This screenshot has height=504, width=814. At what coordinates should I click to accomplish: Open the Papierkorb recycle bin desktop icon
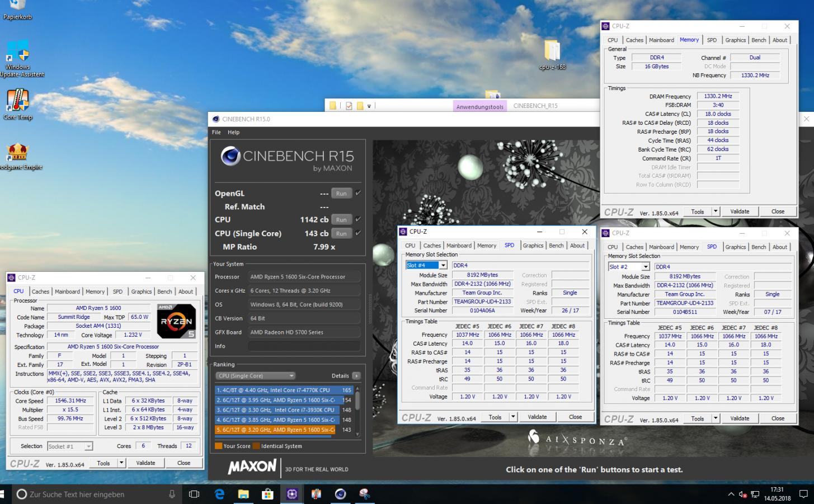point(17,10)
